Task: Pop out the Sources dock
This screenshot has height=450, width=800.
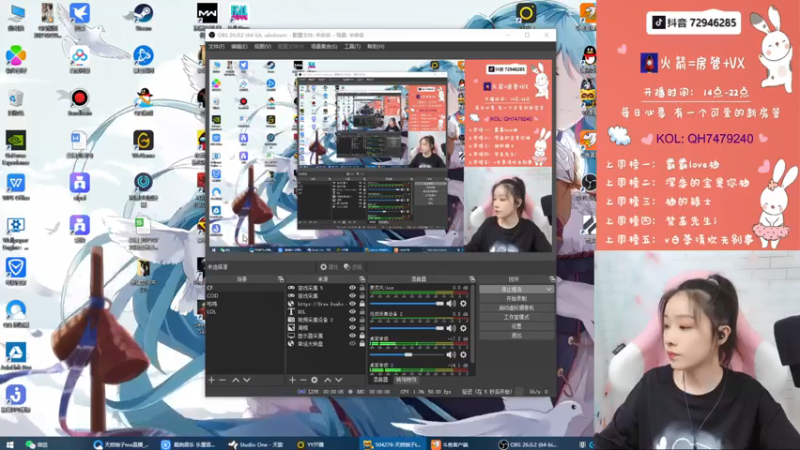Action: [x=362, y=279]
